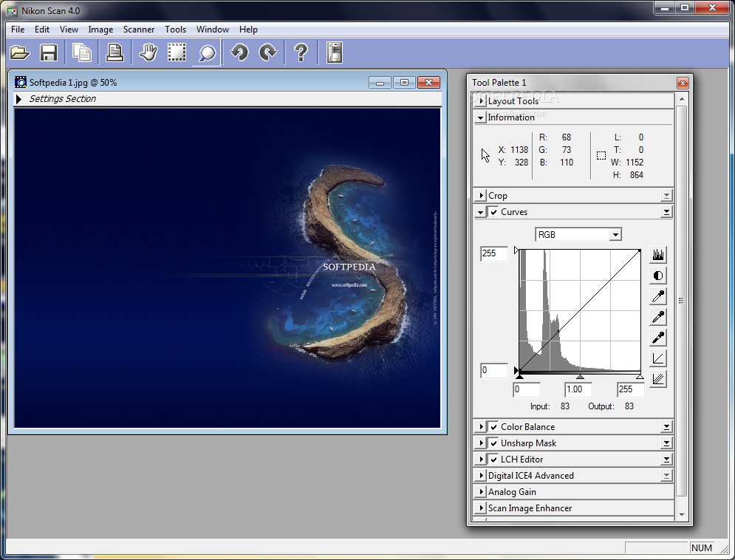Click the Help question mark icon

tap(301, 52)
